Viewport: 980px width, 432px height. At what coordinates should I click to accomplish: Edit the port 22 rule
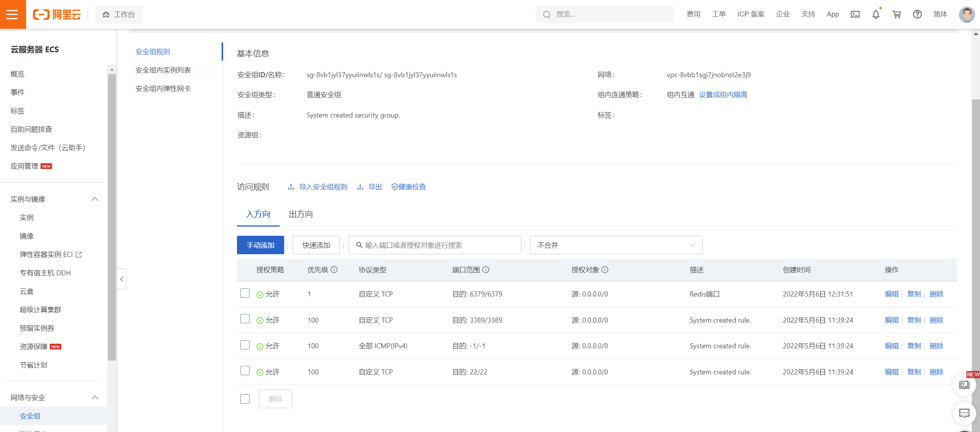(892, 372)
